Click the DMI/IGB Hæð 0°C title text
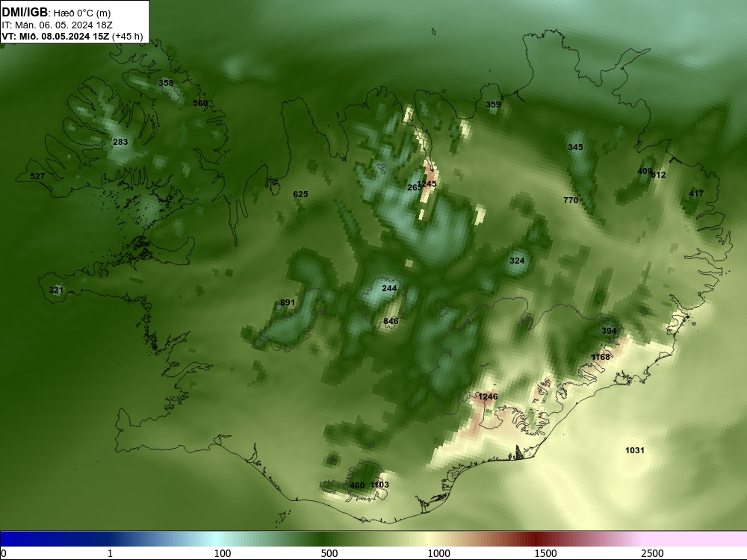This screenshot has width=747, height=560. (x=56, y=13)
